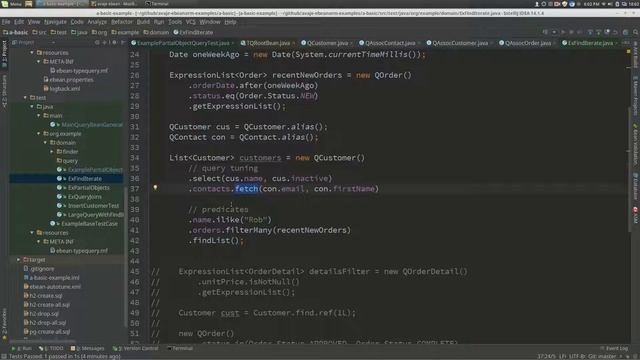Open the run configuration dropdown
This screenshot has height=360, width=640.
pos(554,32)
